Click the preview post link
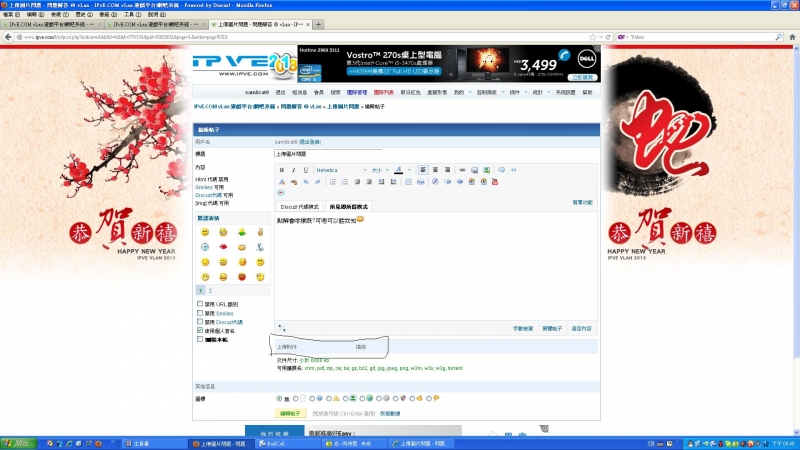800x450 pixels. [552, 329]
